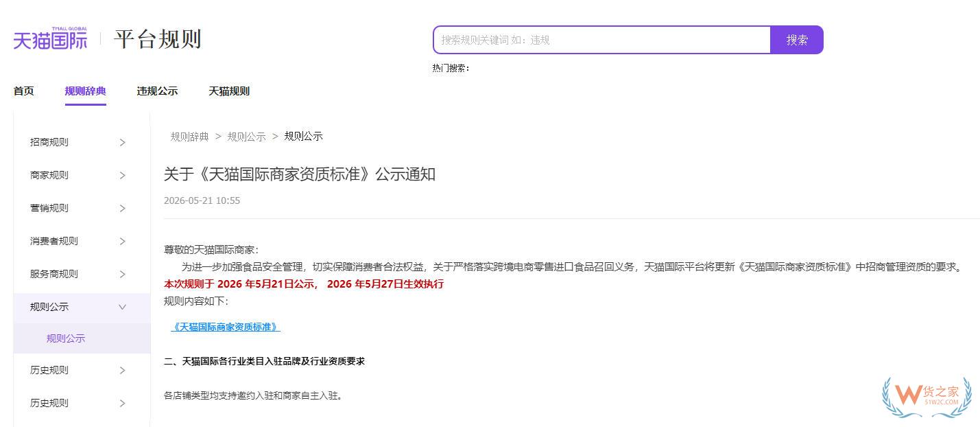Image resolution: width=980 pixels, height=427 pixels.
Task: Expand the 消费者规则 chevron
Action: (123, 241)
